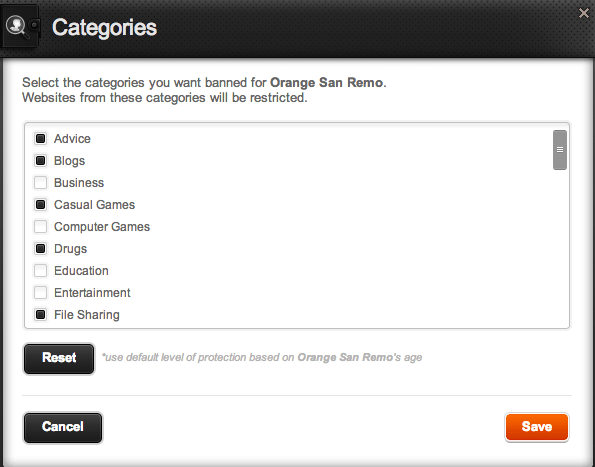595x467 pixels.
Task: Click the Categories dialog title
Action: coord(104,28)
